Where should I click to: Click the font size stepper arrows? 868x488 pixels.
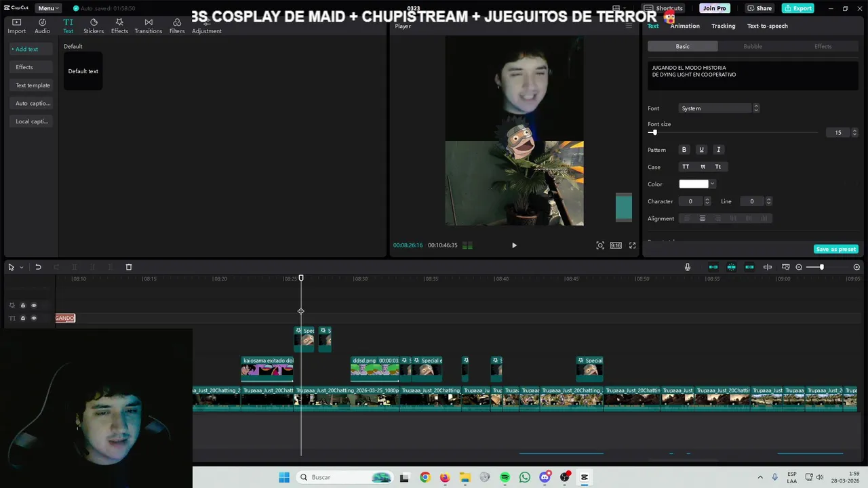coord(854,133)
